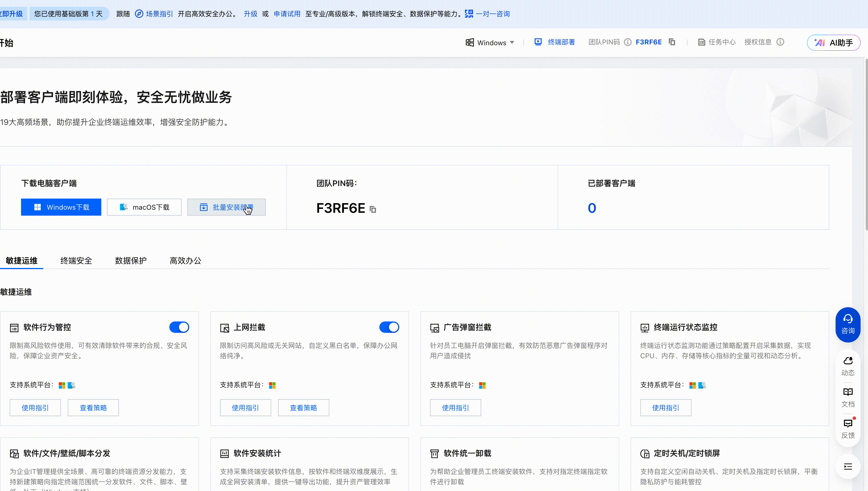Click info icon next to 团队PIN码

pos(628,42)
